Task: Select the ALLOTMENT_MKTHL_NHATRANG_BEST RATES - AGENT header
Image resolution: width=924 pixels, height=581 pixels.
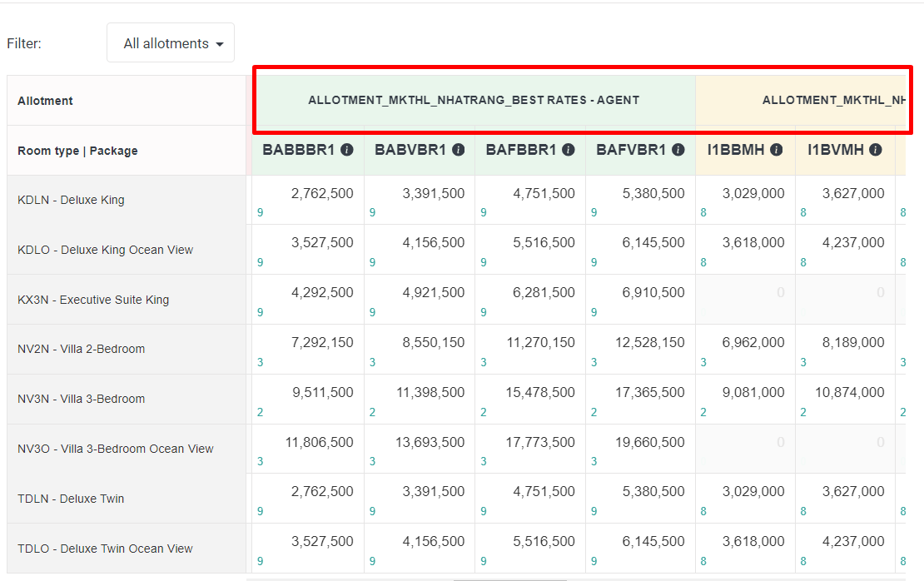Action: 473,100
